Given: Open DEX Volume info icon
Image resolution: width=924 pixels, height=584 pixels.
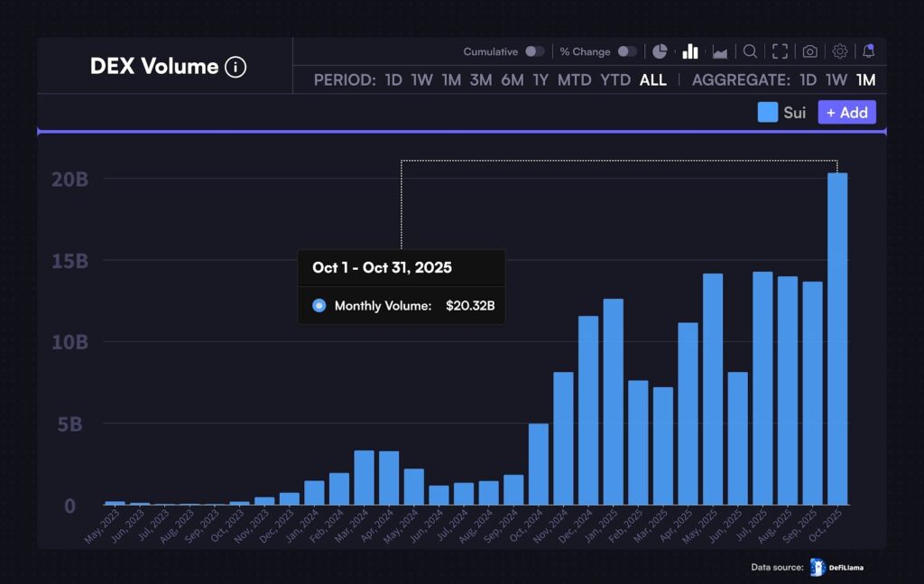Looking at the screenshot, I should tap(236, 67).
